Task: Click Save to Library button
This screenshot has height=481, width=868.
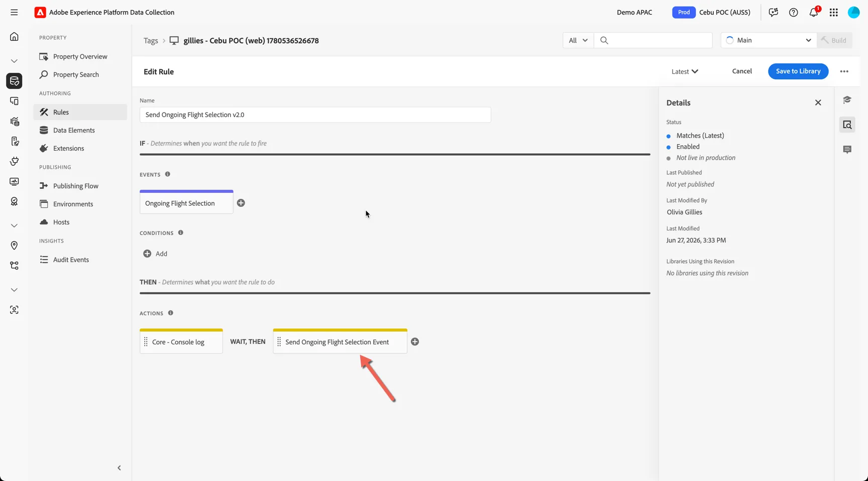Action: point(798,71)
